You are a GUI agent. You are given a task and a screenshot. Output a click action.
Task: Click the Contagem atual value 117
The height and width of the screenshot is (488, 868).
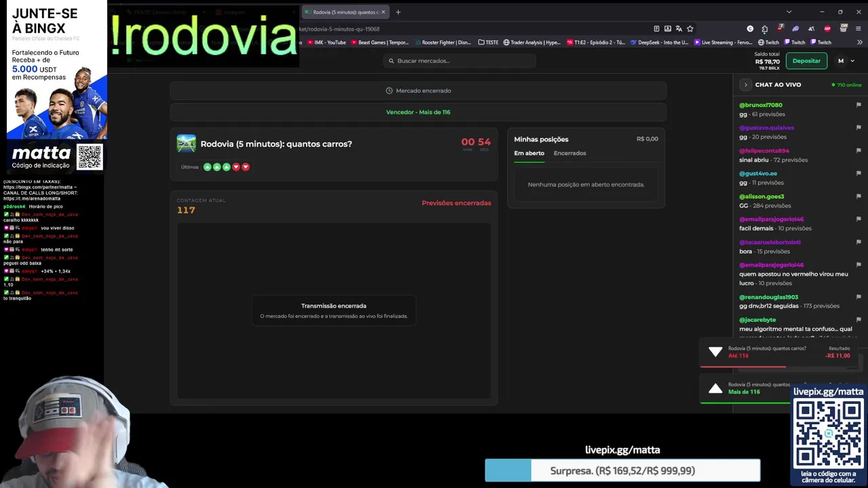click(x=186, y=210)
